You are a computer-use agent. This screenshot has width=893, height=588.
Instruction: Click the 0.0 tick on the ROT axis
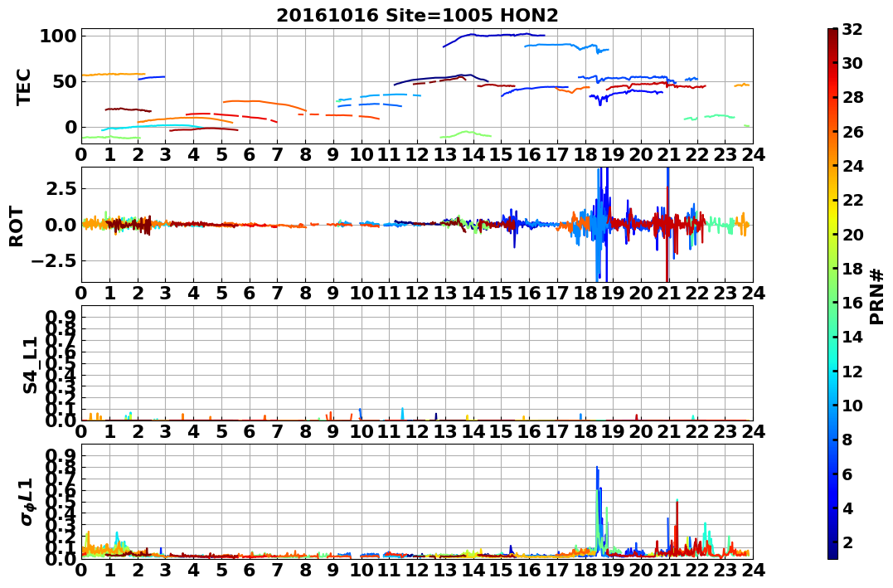click(x=61, y=225)
